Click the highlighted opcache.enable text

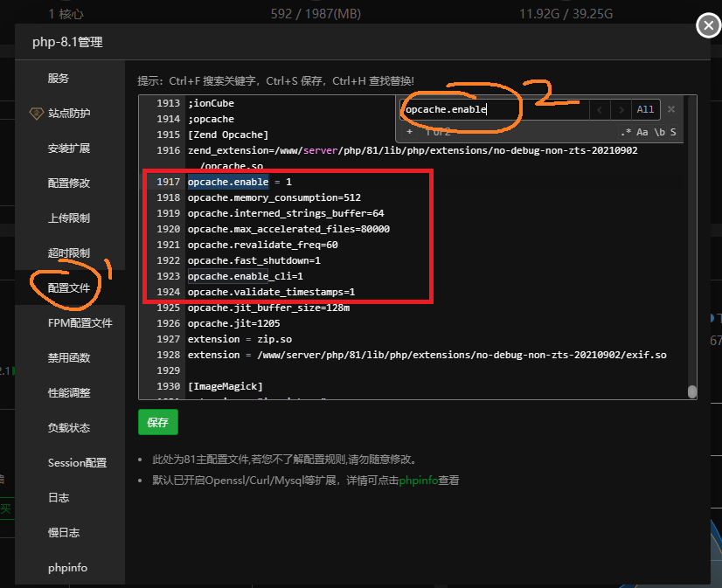228,182
